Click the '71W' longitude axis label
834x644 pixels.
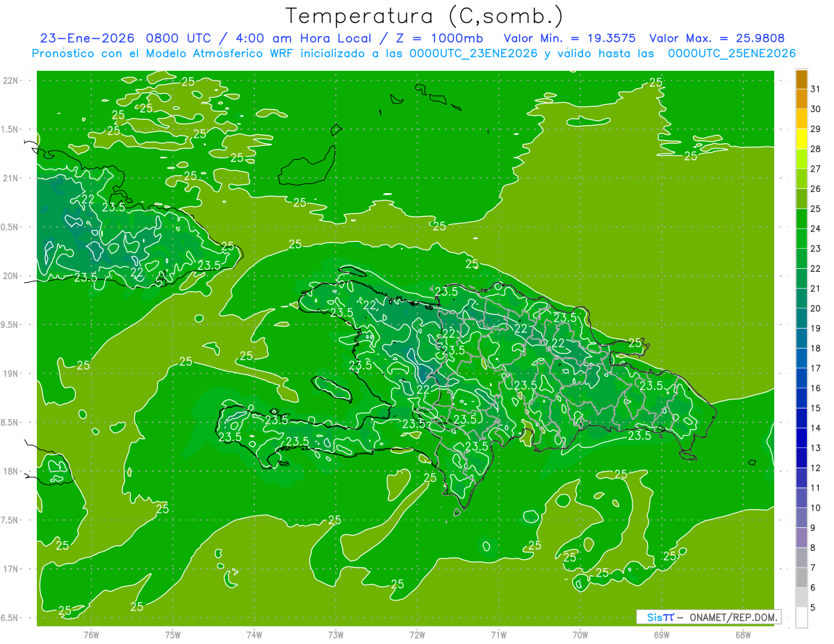pyautogui.click(x=498, y=635)
